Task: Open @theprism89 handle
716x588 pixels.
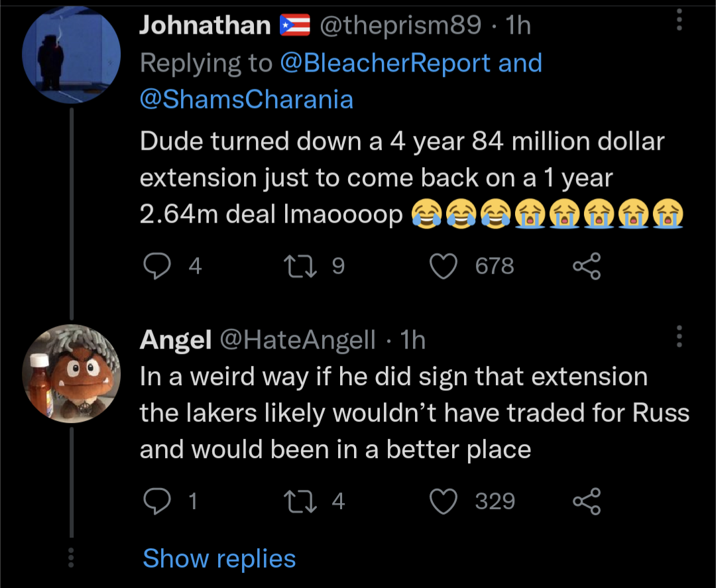Action: coord(400,26)
